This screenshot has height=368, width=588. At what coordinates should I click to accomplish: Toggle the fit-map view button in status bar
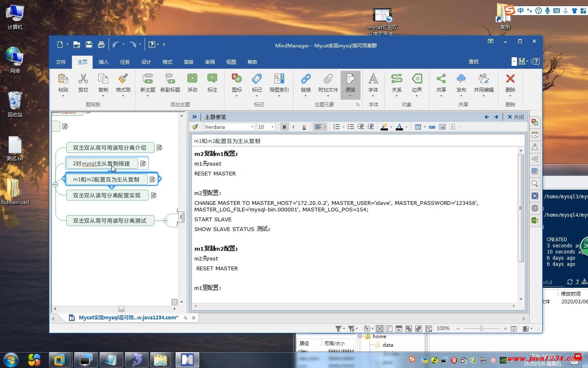coord(380,328)
